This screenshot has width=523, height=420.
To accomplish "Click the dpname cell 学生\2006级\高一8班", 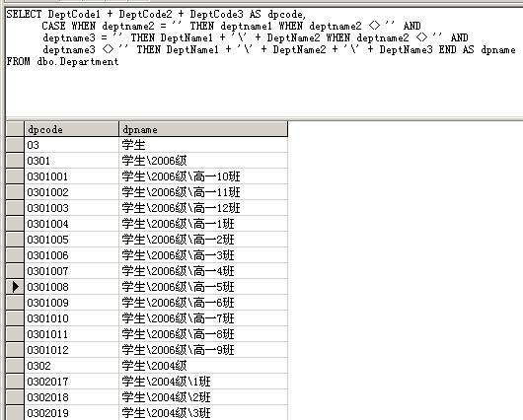I will (x=203, y=334).
